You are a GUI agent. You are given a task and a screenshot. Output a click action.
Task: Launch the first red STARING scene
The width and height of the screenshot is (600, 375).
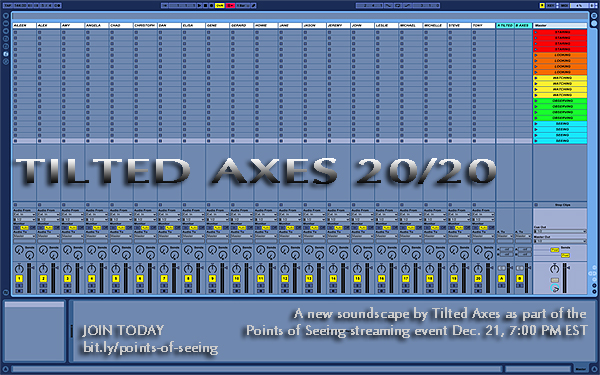click(x=560, y=32)
